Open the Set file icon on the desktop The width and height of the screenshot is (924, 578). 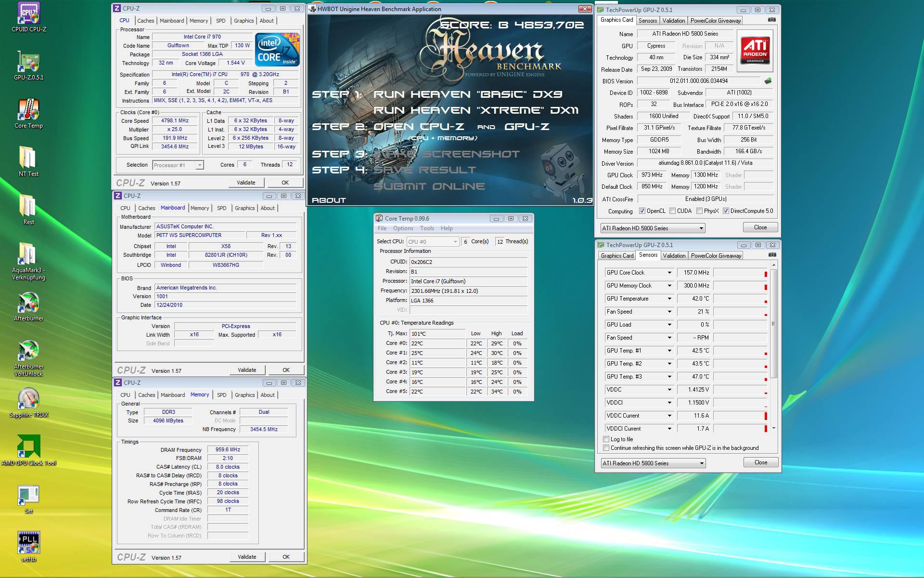click(28, 495)
